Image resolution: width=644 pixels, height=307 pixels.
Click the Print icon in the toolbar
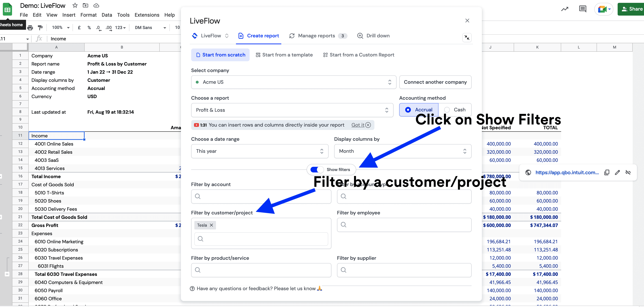point(30,27)
